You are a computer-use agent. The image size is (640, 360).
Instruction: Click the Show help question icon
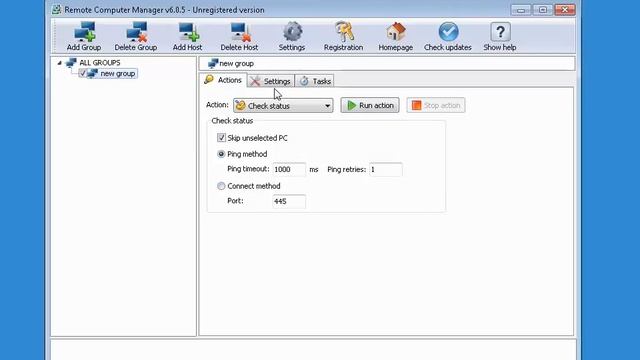point(500,32)
